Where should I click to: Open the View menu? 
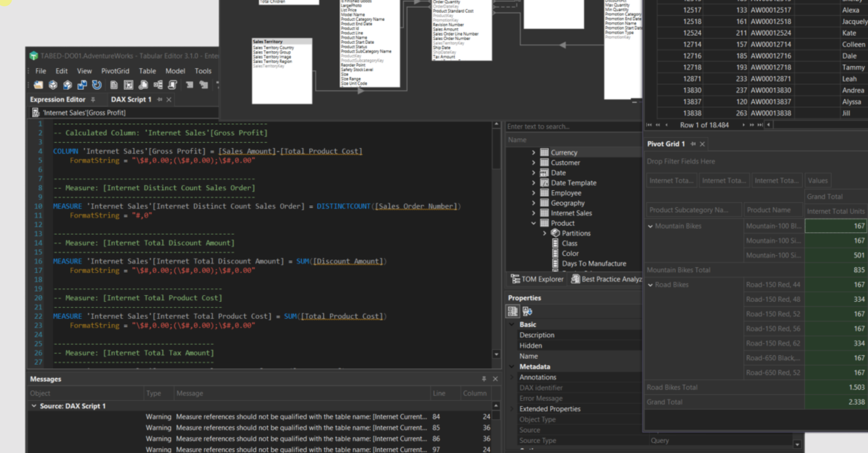pos(84,71)
